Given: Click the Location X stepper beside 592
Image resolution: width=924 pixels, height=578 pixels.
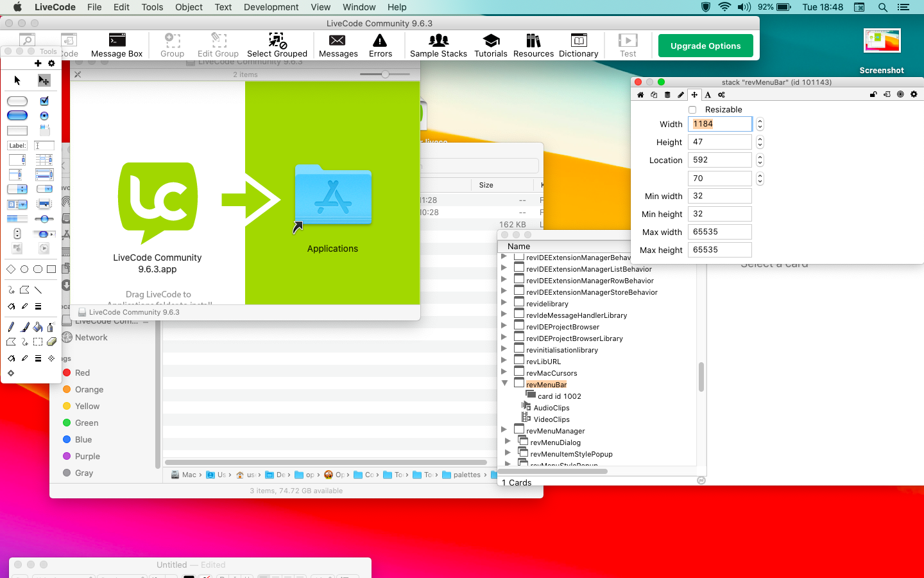Looking at the screenshot, I should [x=760, y=160].
